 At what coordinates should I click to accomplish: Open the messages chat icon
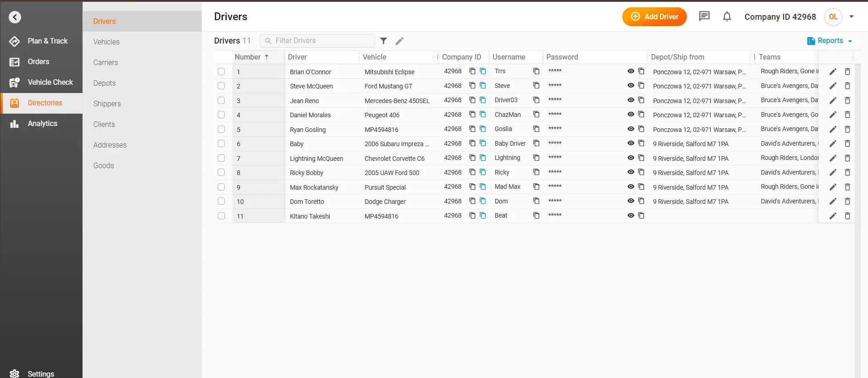(704, 16)
